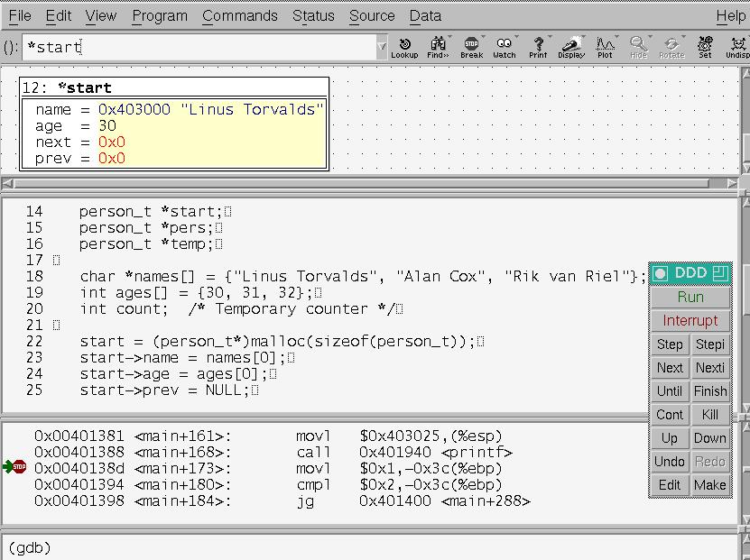Click the *start argument input field
The width and height of the screenshot is (750, 560).
coord(200,47)
